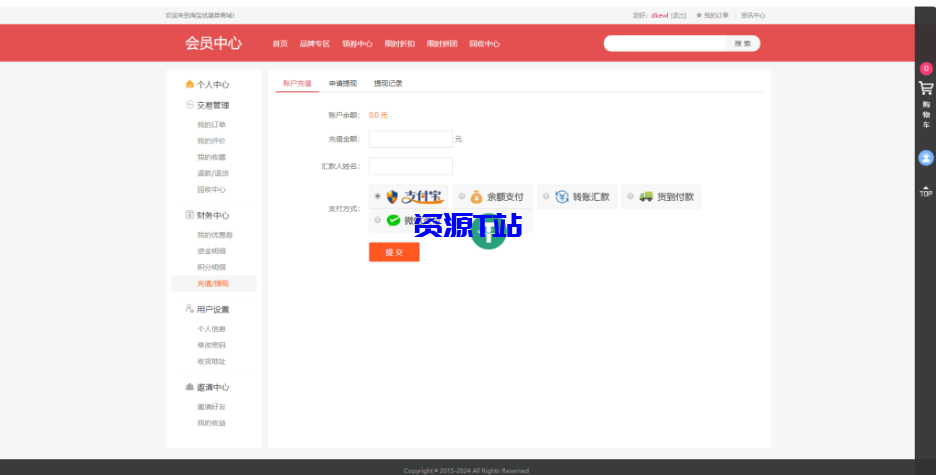Open 回收中心 in the sidebar
The width and height of the screenshot is (936, 475).
(211, 189)
